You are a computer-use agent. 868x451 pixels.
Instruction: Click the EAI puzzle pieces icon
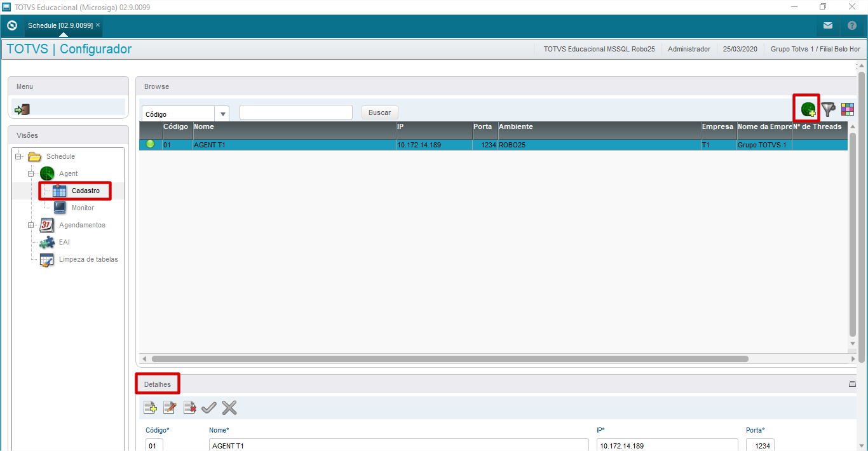[x=47, y=242]
